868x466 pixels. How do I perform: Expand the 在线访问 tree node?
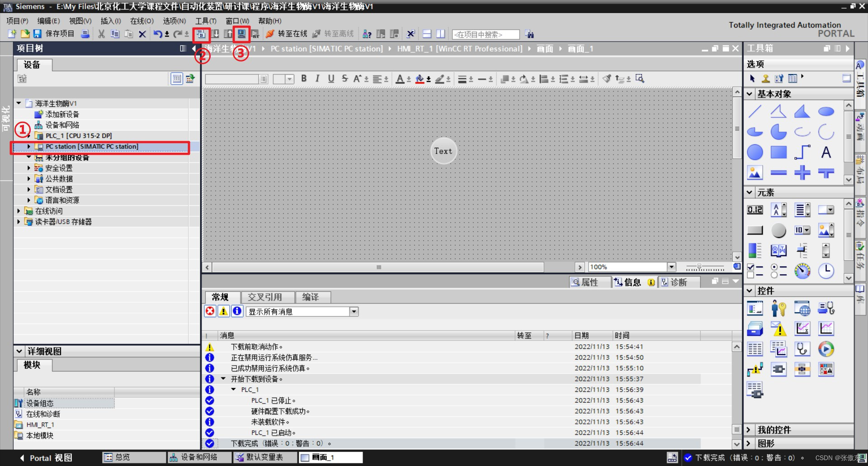[19, 211]
